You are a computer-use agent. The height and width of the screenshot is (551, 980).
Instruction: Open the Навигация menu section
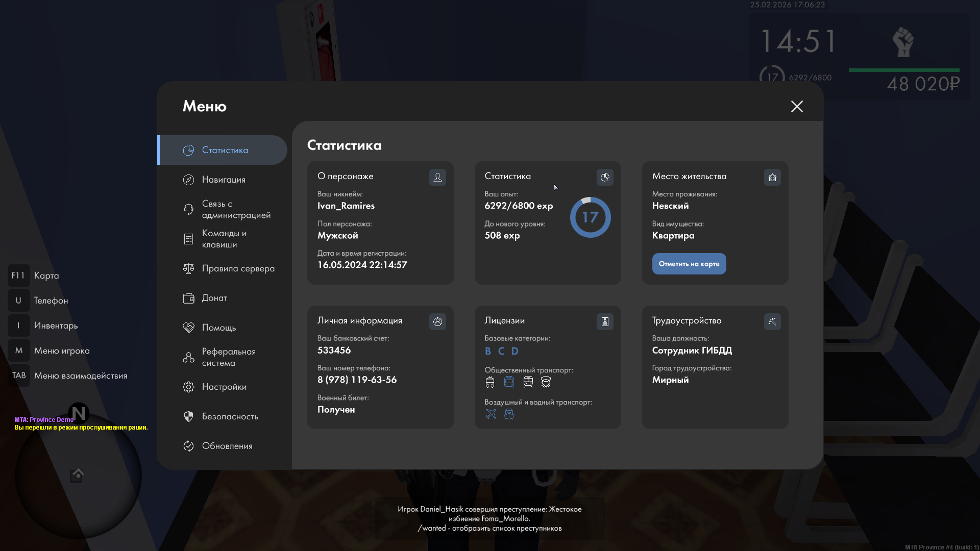(x=223, y=180)
